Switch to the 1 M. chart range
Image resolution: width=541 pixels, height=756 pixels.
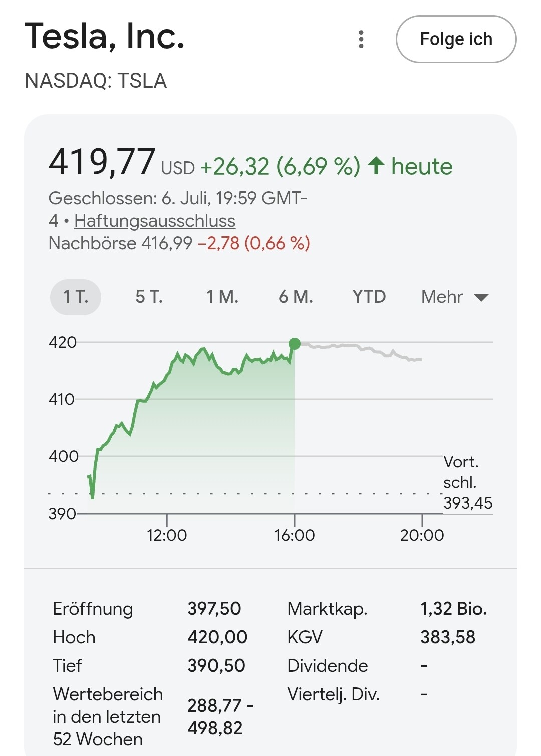[x=222, y=297]
